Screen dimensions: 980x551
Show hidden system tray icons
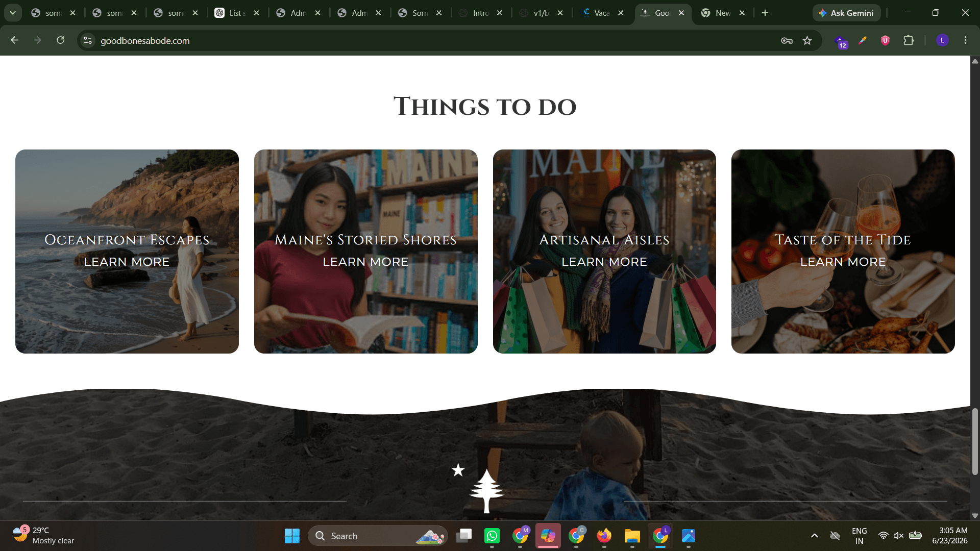pos(815,536)
